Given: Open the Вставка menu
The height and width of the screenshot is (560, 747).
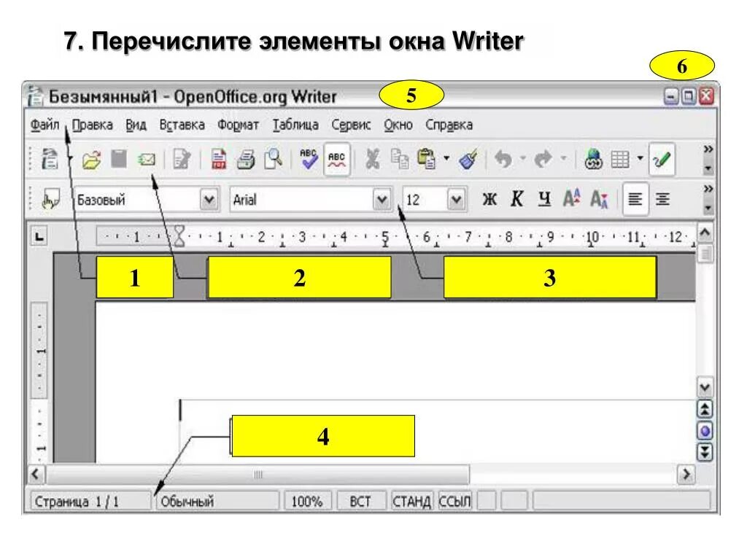Looking at the screenshot, I should pos(182,125).
